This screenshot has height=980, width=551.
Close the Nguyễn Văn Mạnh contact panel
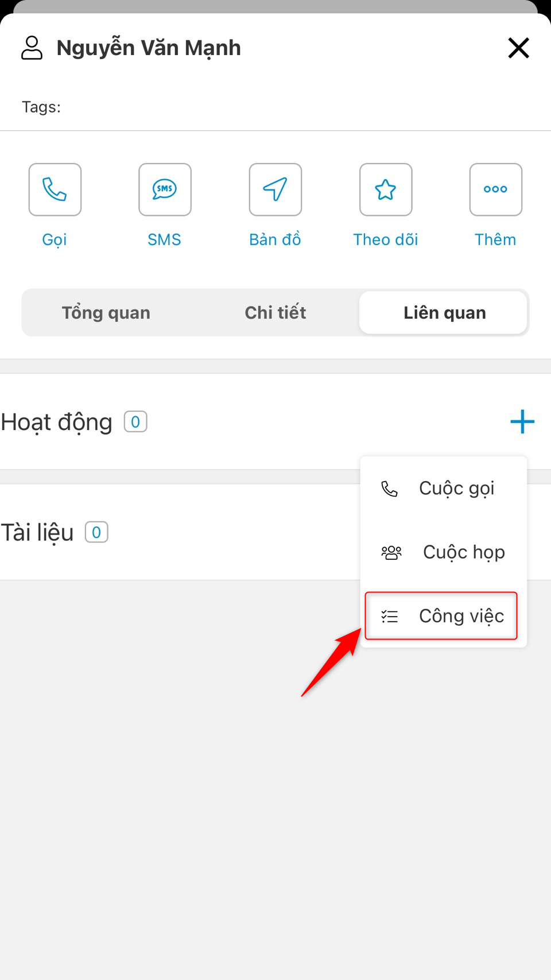point(519,48)
